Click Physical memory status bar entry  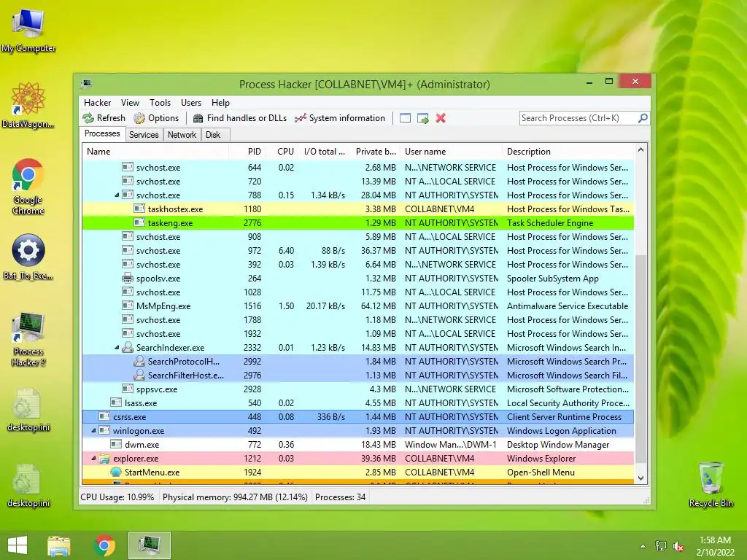pyautogui.click(x=235, y=497)
